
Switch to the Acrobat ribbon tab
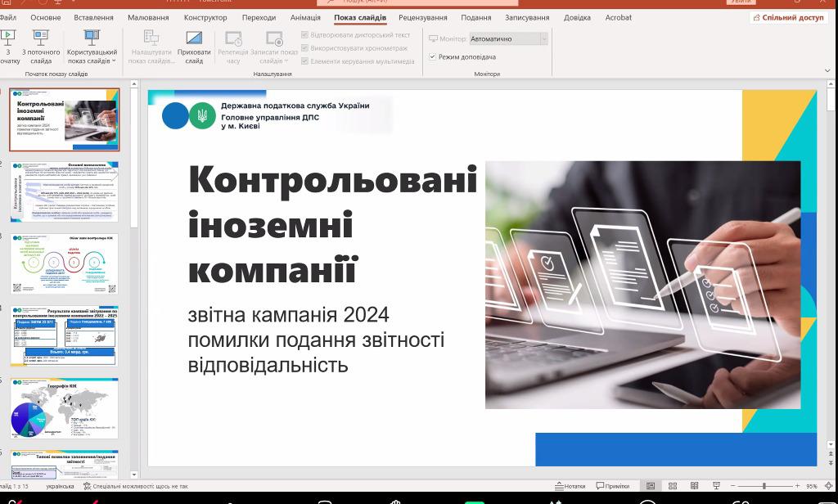619,18
